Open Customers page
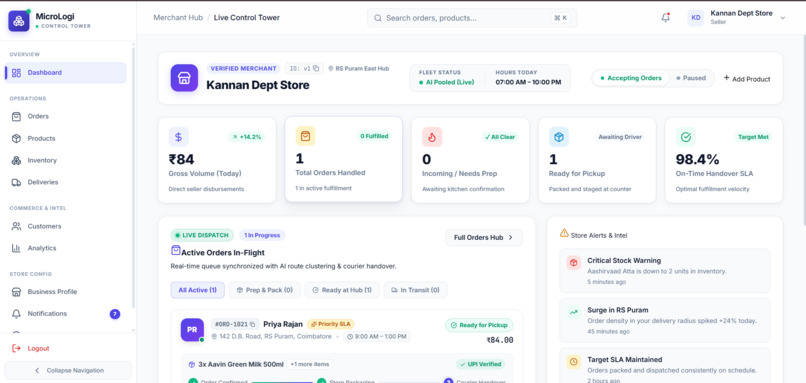Image resolution: width=806 pixels, height=383 pixels. coord(65,226)
